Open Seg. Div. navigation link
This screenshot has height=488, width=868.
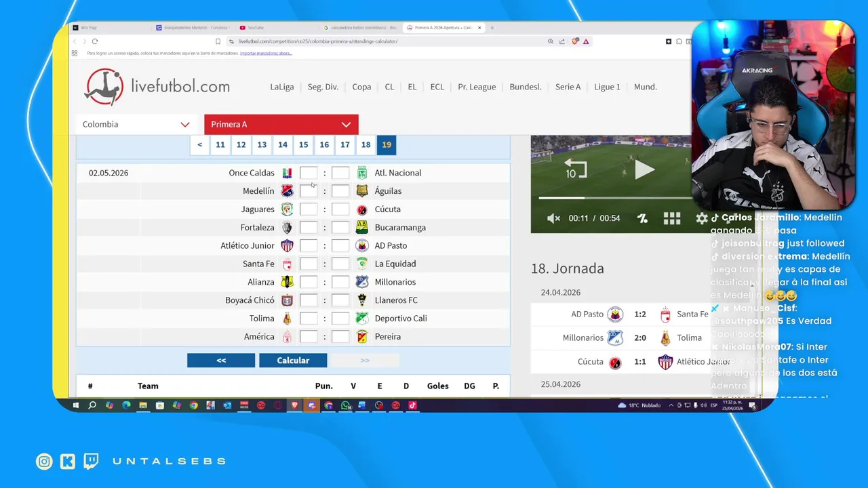[x=323, y=87]
